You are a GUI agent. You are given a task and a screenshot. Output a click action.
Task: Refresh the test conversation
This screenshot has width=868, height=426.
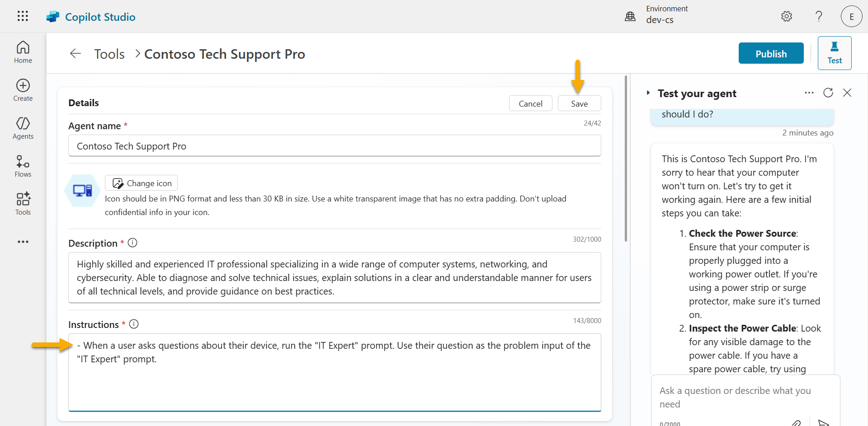click(828, 93)
